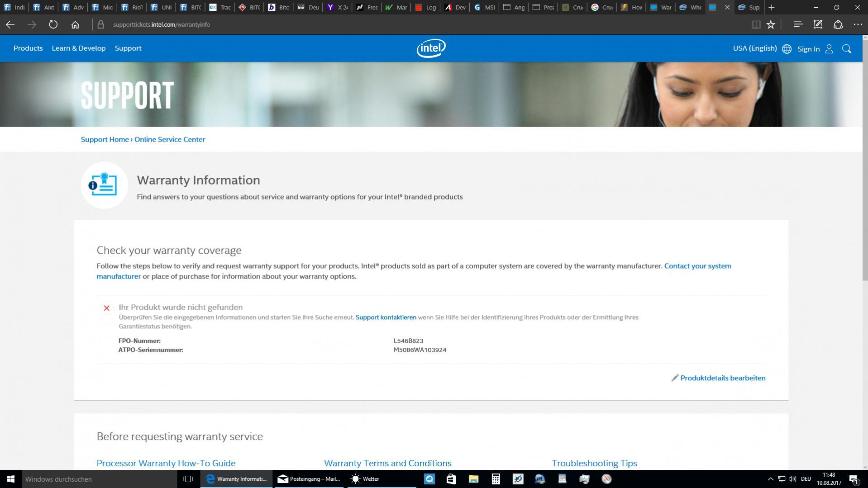This screenshot has height=488, width=868.
Task: Open the Troubleshooting Tips link
Action: coord(594,463)
